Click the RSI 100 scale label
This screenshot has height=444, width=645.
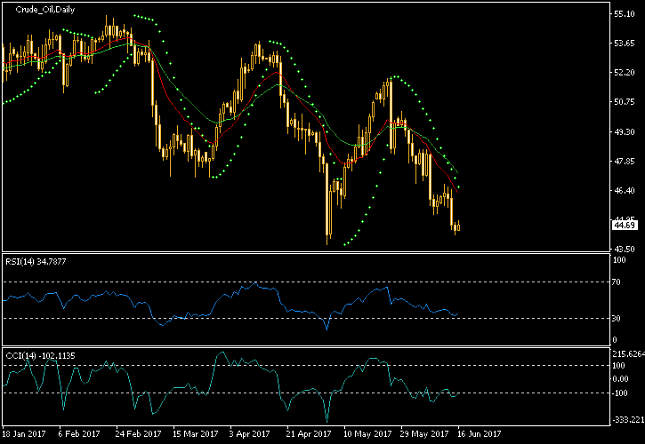tap(619, 260)
